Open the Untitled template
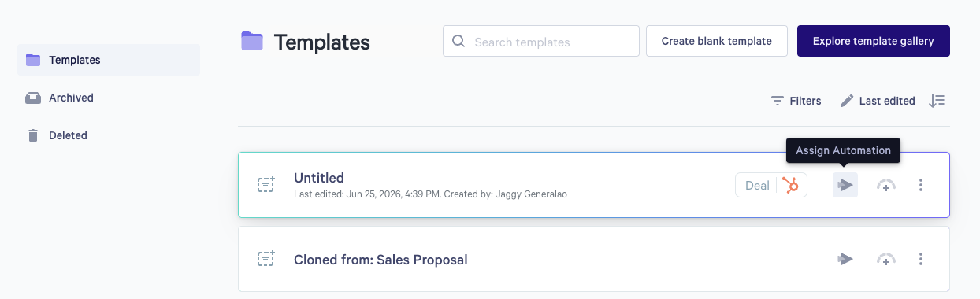 [319, 178]
